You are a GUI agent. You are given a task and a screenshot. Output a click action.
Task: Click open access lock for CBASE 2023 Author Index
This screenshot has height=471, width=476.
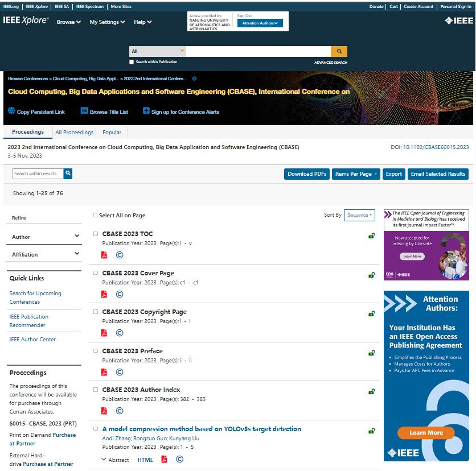point(372,391)
